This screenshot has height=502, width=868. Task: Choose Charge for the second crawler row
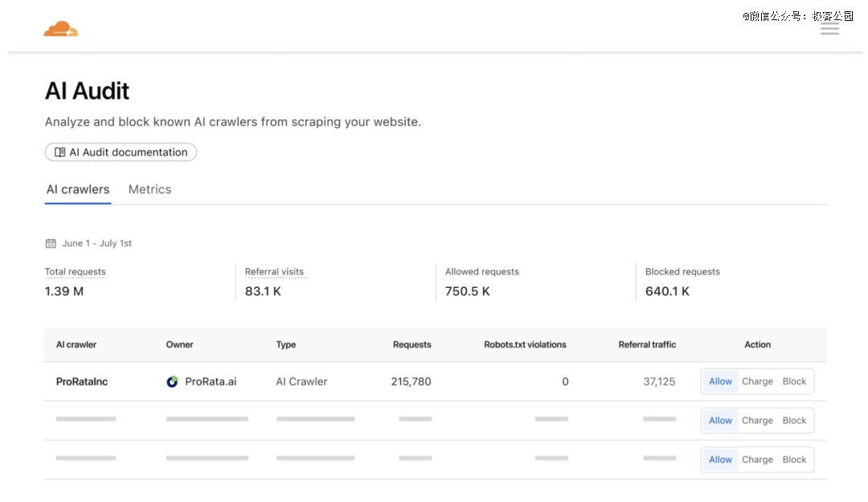[x=757, y=420]
